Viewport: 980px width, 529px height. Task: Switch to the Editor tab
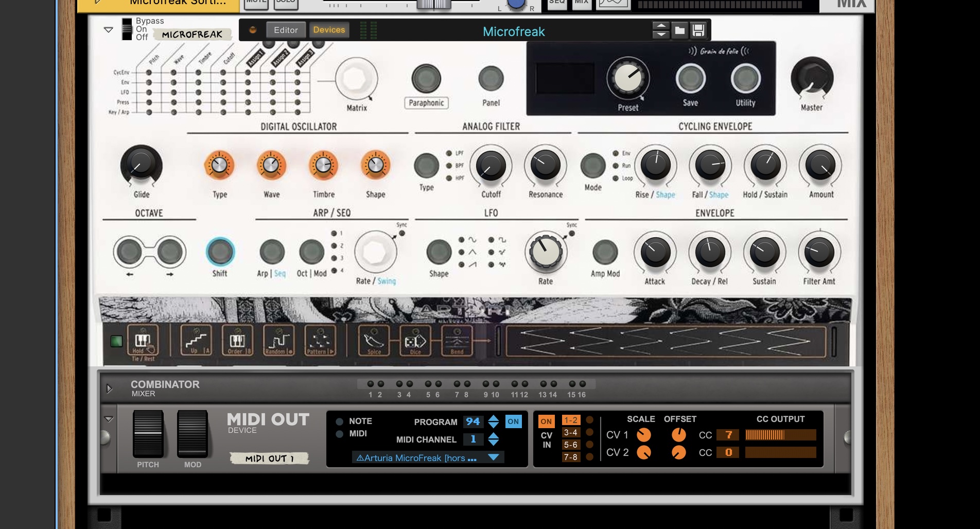point(286,30)
